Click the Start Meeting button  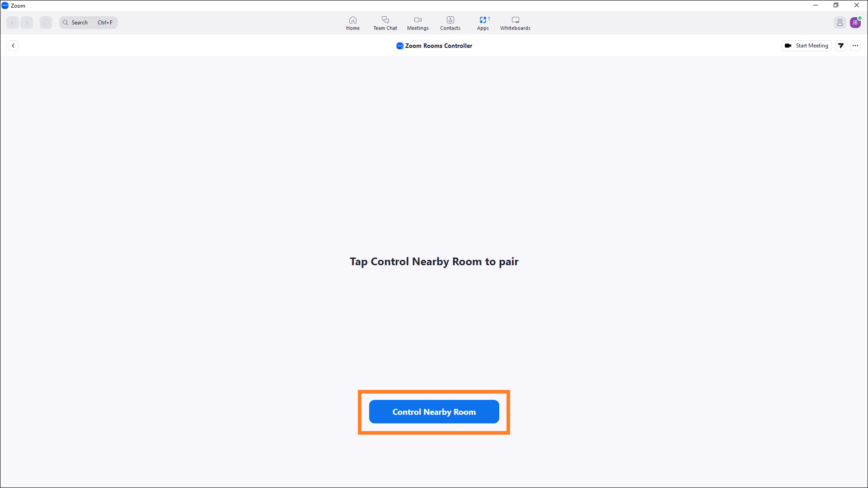(x=807, y=46)
